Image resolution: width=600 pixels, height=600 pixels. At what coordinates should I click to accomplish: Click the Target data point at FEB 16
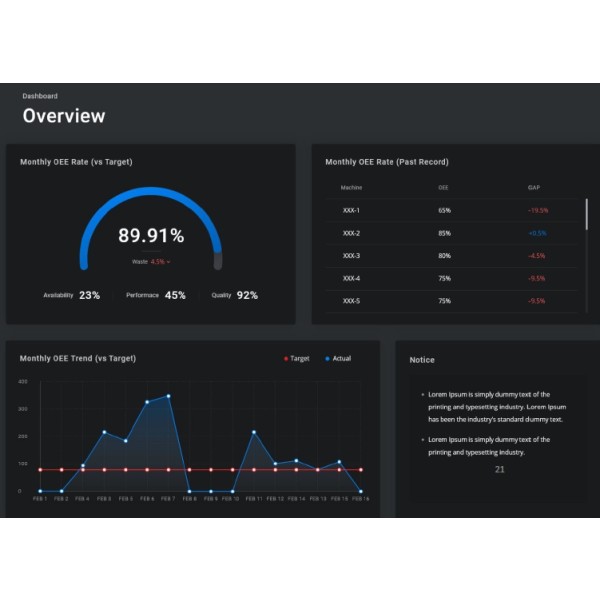pyautogui.click(x=361, y=470)
